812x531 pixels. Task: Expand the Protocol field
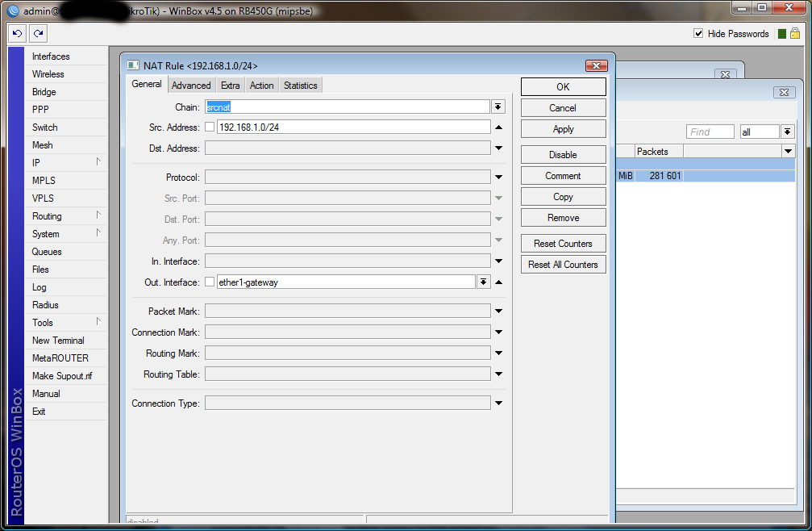(498, 178)
